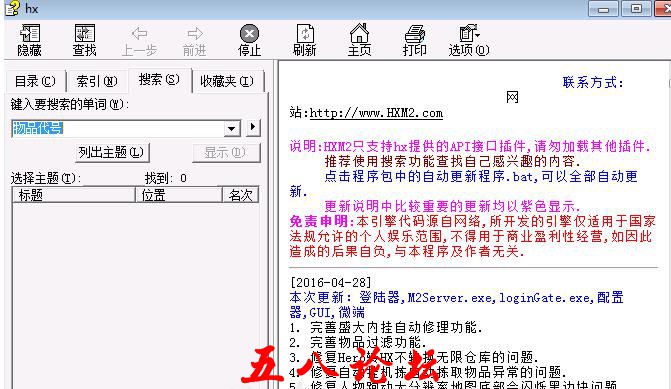Open the 选项(O) options menu

point(469,40)
